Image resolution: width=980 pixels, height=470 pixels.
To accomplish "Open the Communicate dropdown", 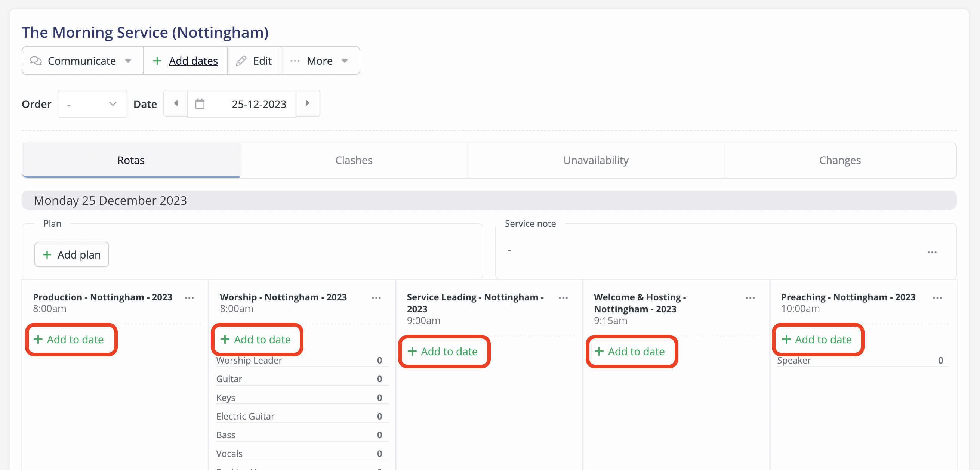I will (x=129, y=61).
